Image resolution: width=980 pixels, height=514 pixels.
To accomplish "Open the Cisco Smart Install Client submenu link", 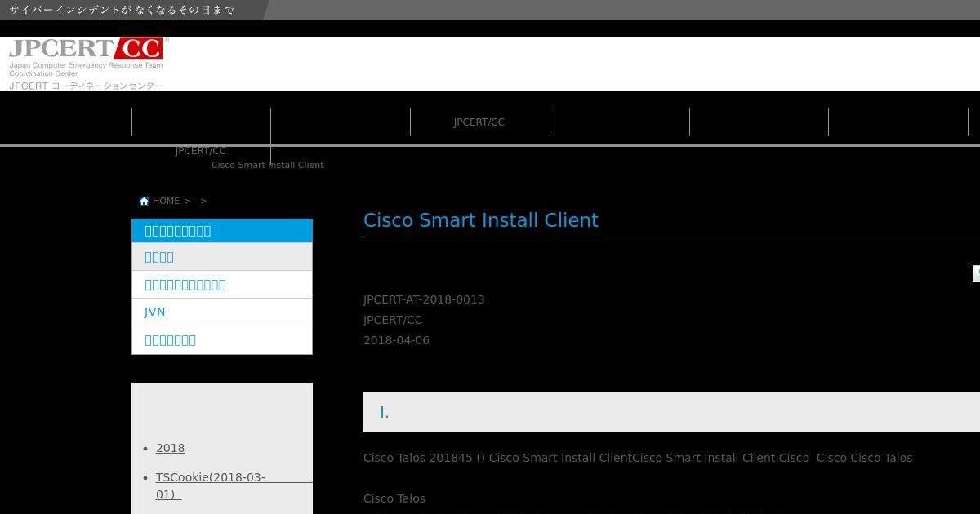I will coord(268,165).
